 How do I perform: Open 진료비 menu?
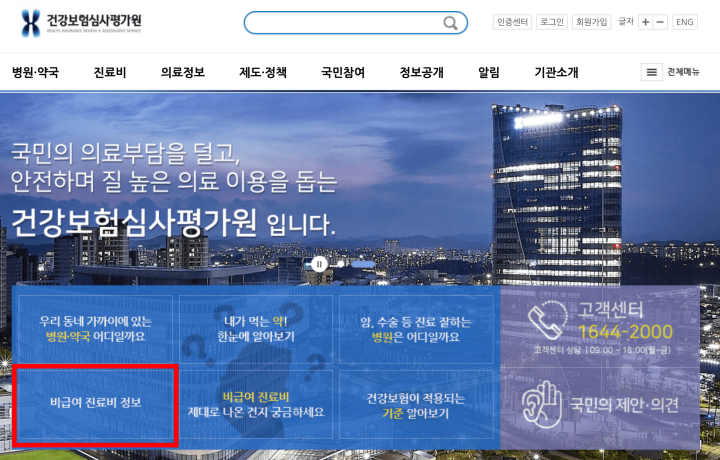[x=110, y=72]
